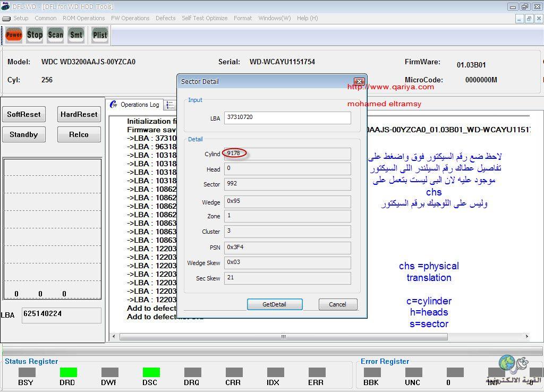Select the icon tab beside Operations Log
This screenshot has height=392, width=544.
170,105
